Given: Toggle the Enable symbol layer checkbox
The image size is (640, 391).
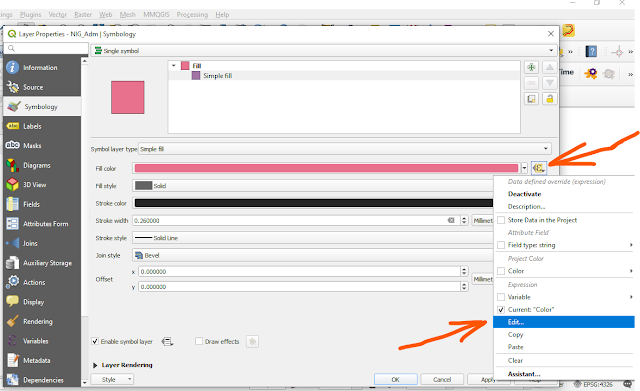Looking at the screenshot, I should click(95, 341).
